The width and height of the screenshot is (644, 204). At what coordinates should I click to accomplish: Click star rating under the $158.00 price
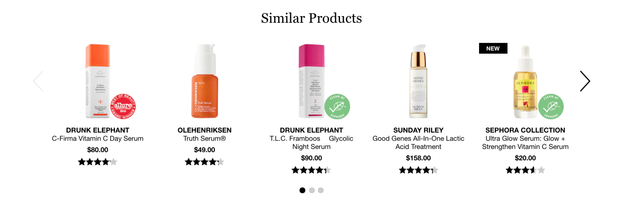click(x=418, y=170)
